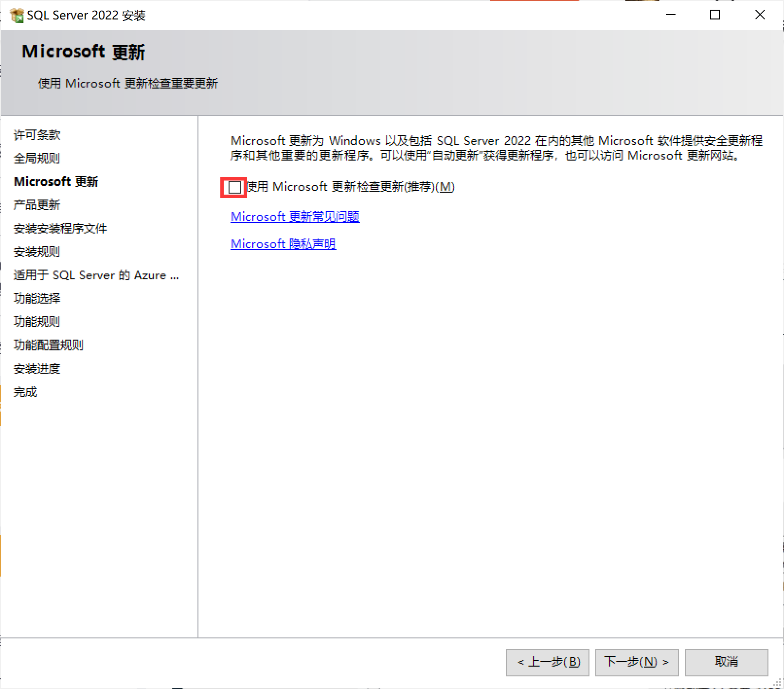784x689 pixels.
Task: Select the 功能配置规则 sidebar step
Action: (49, 345)
